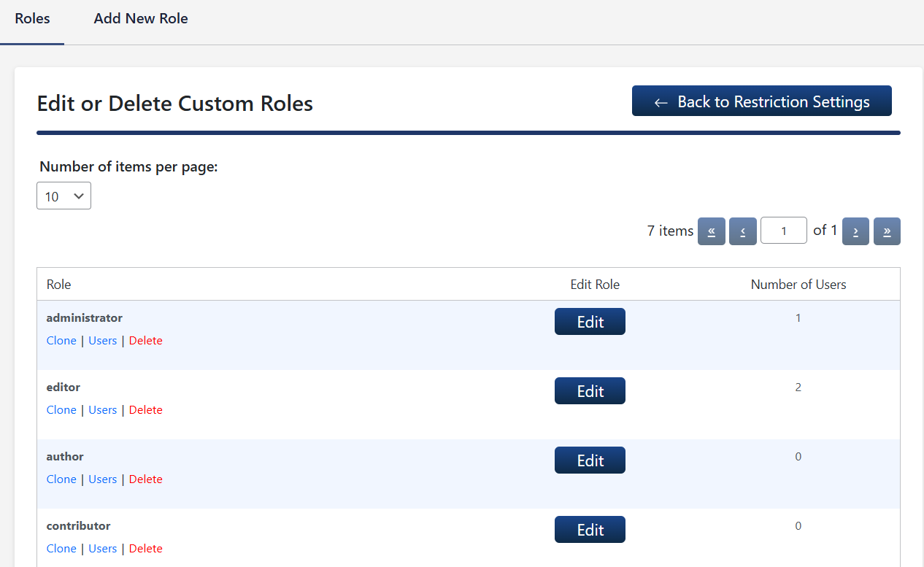Delete the contributor role
Viewport: 924px width, 567px height.
pyautogui.click(x=145, y=549)
